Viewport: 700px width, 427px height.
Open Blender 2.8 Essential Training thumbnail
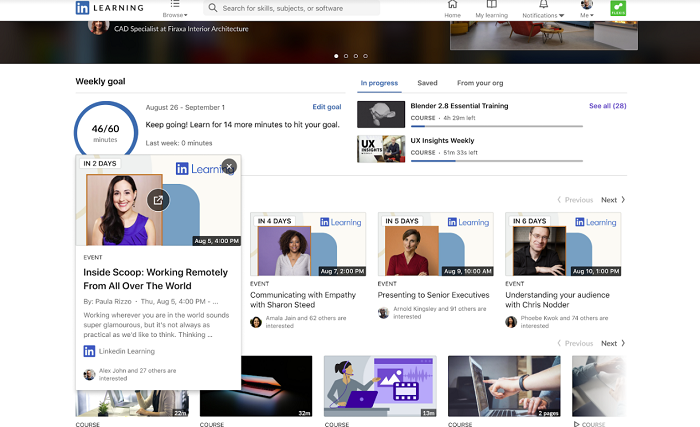point(381,114)
